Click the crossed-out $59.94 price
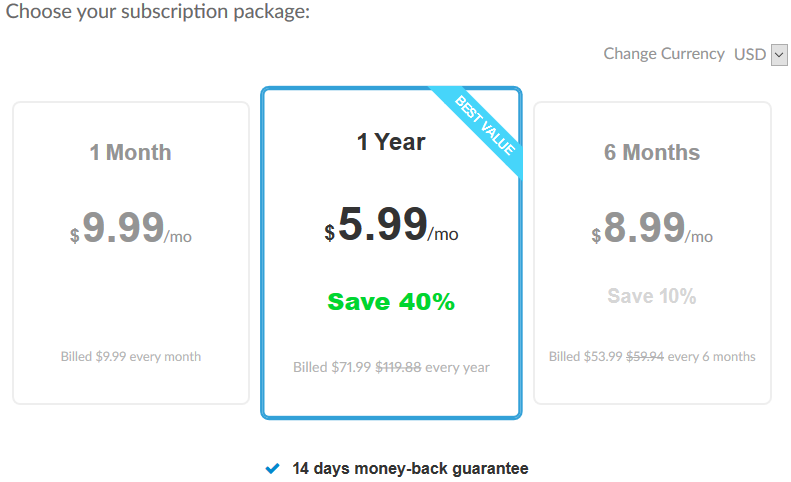Screen dimensions: 791x482 [646, 357]
